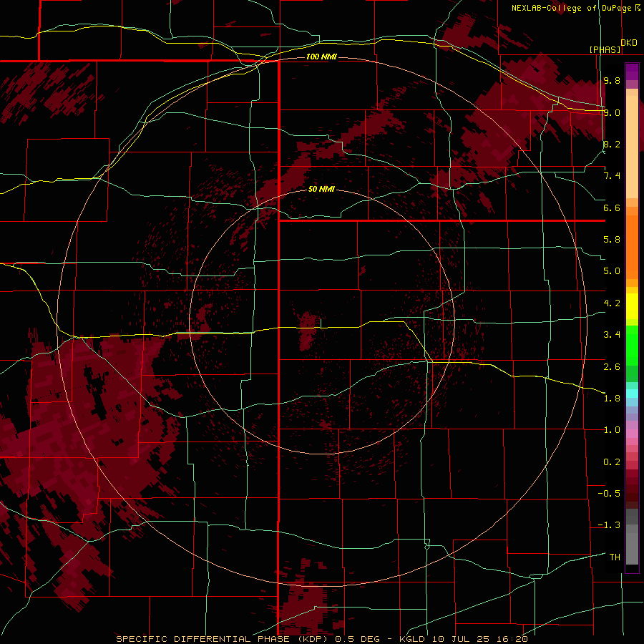This screenshot has height=644, width=644.
Task: Click the 1.0 value on color scale
Action: (x=612, y=430)
